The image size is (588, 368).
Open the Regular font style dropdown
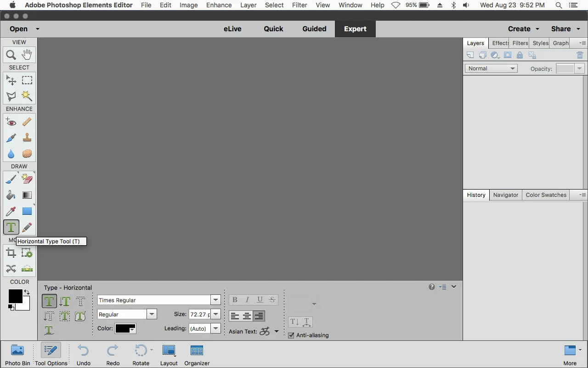click(x=152, y=314)
